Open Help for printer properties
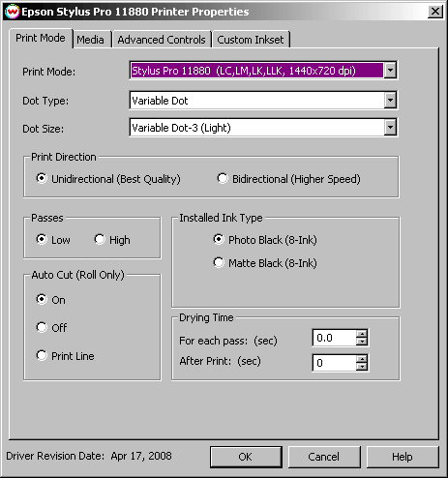 [403, 457]
